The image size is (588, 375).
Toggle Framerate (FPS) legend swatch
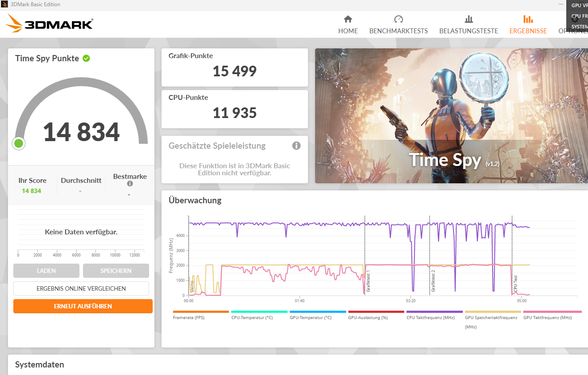(201, 312)
